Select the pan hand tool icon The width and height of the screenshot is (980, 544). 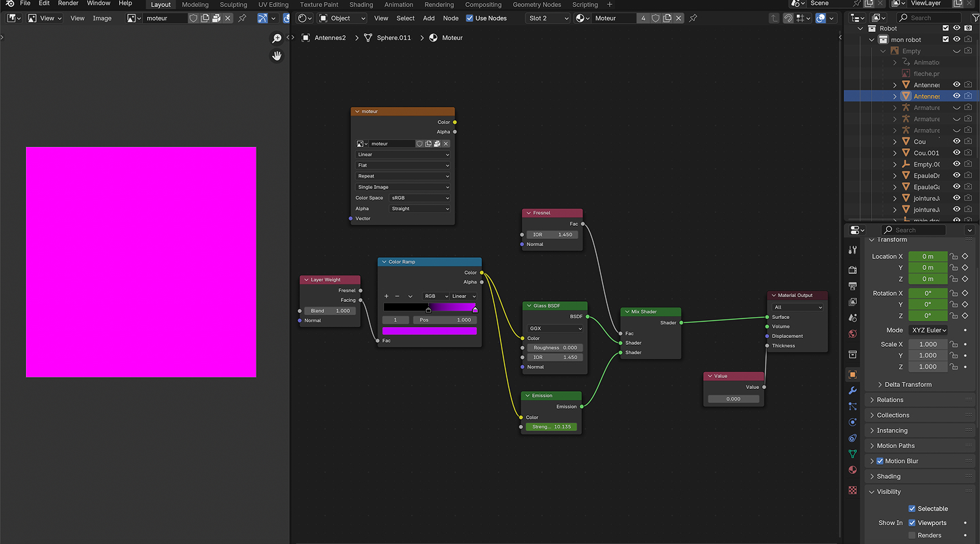(277, 56)
